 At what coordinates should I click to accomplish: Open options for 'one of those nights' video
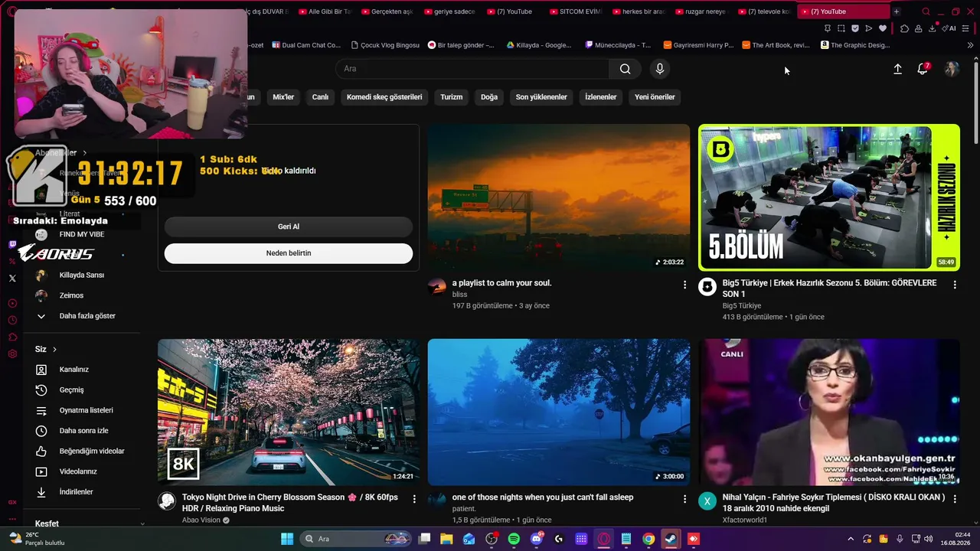point(684,499)
